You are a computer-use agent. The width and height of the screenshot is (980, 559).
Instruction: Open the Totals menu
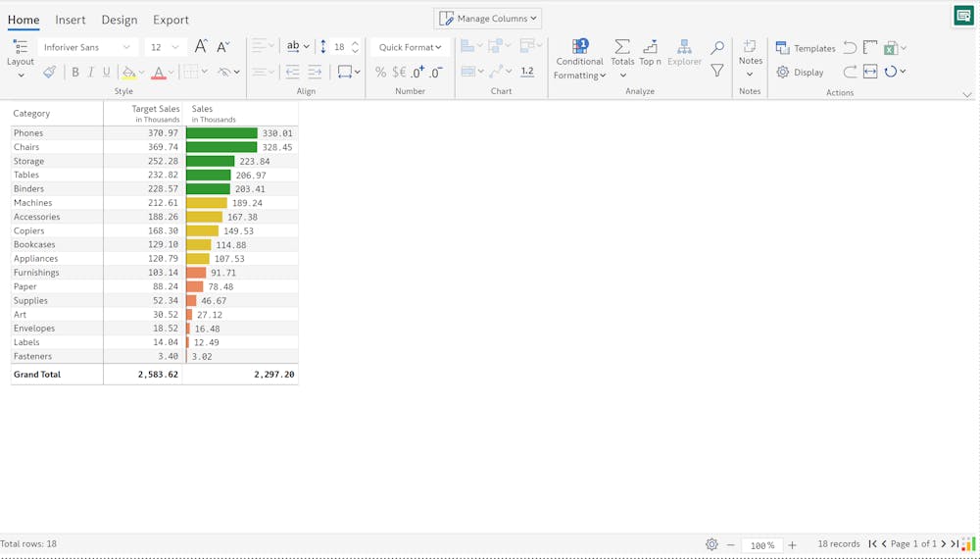tap(622, 58)
